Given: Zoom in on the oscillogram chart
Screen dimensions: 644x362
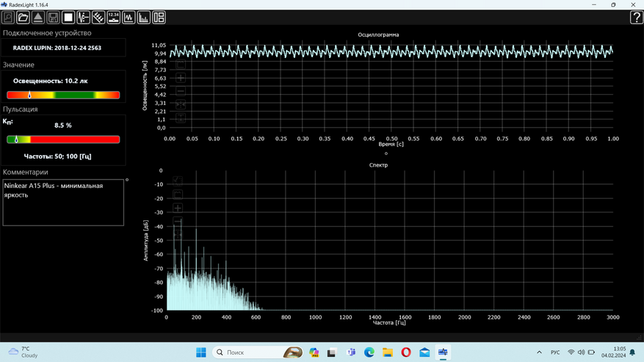Looking at the screenshot, I should pyautogui.click(x=181, y=78).
